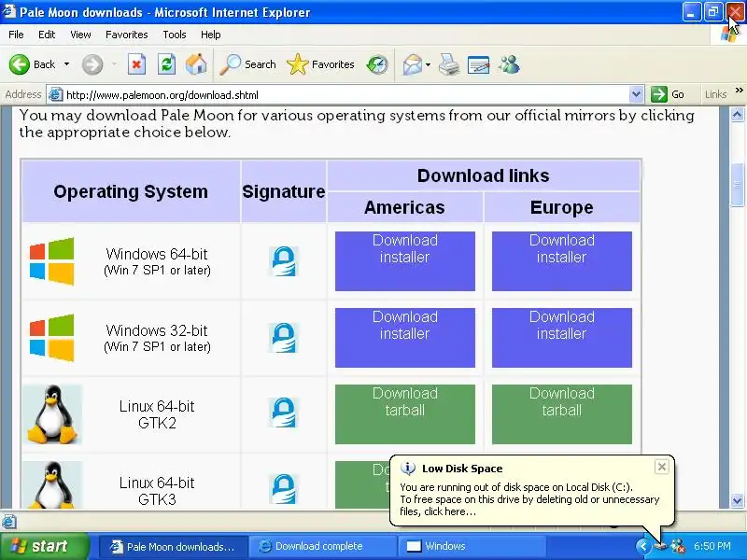Click the network tray icon with red X
Viewport: 747px width, 560px height.
point(678,546)
